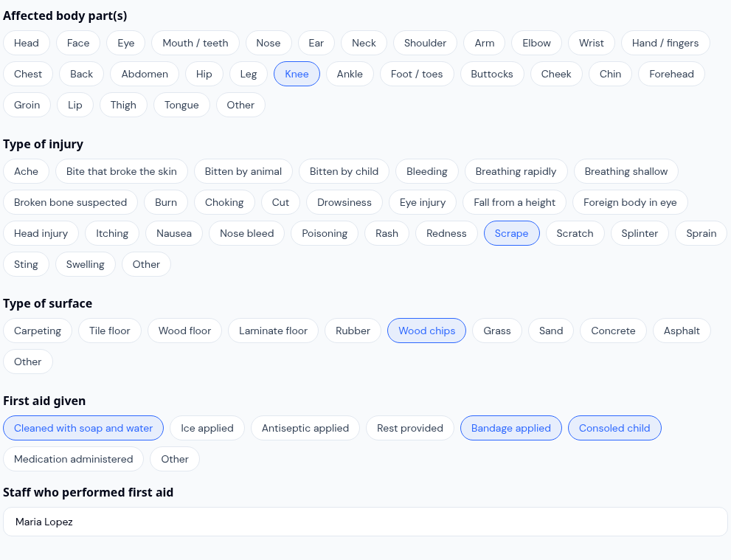This screenshot has height=560, width=731.
Task: Select the Head injury chip
Action: pos(41,233)
